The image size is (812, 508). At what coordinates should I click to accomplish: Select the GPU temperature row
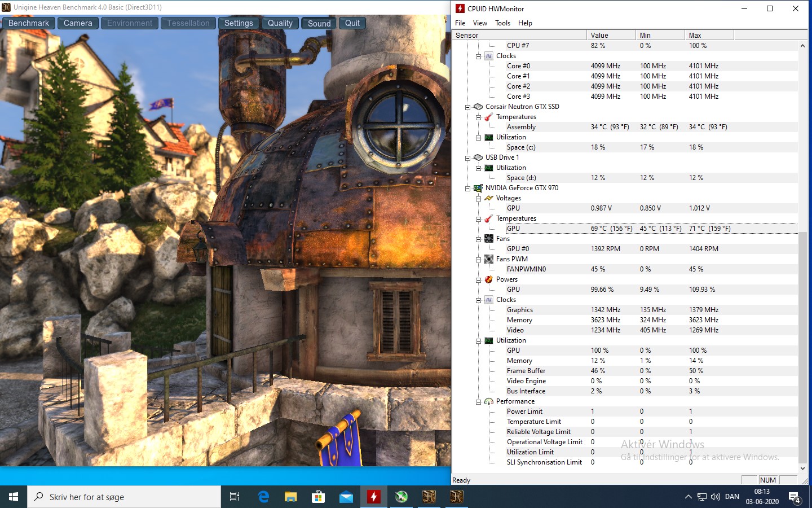[x=651, y=229]
